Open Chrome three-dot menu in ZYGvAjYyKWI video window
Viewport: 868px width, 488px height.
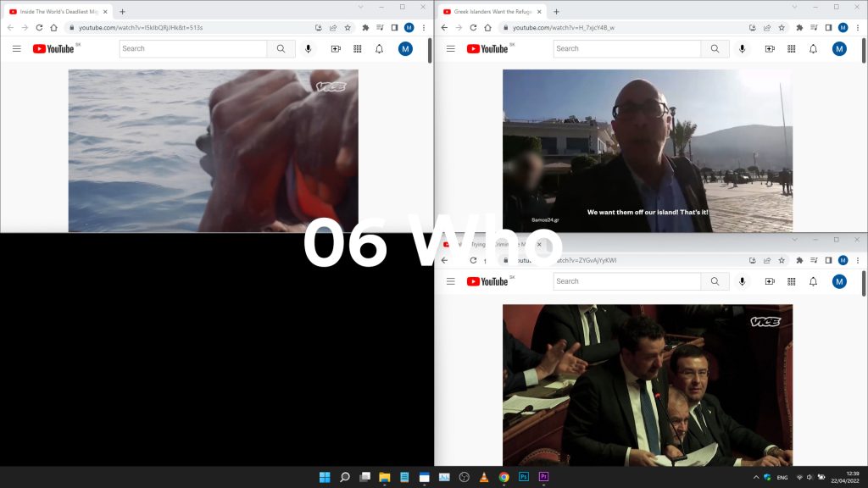coord(858,261)
